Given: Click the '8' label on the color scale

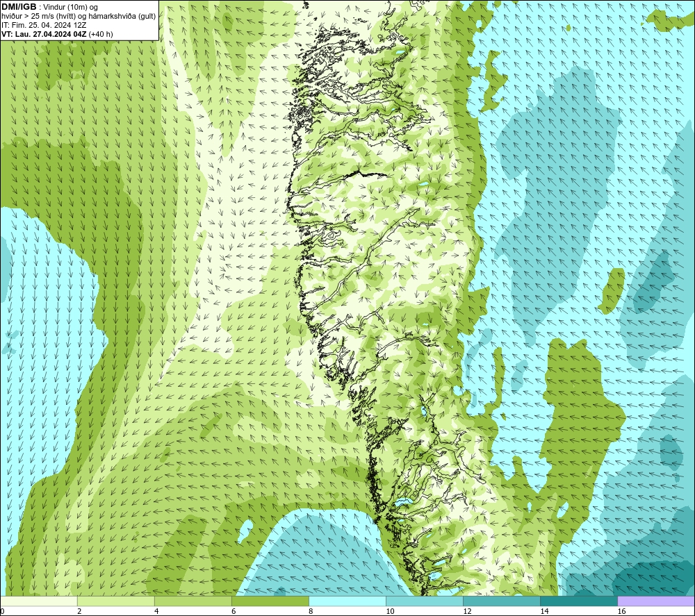Looking at the screenshot, I should click(311, 612).
